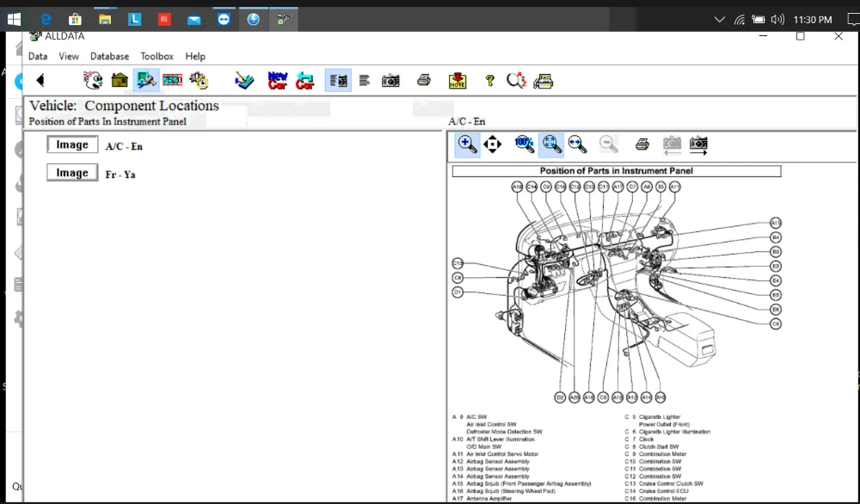860x504 pixels.
Task: Select the zoom-in magnifier in image viewer
Action: [467, 144]
